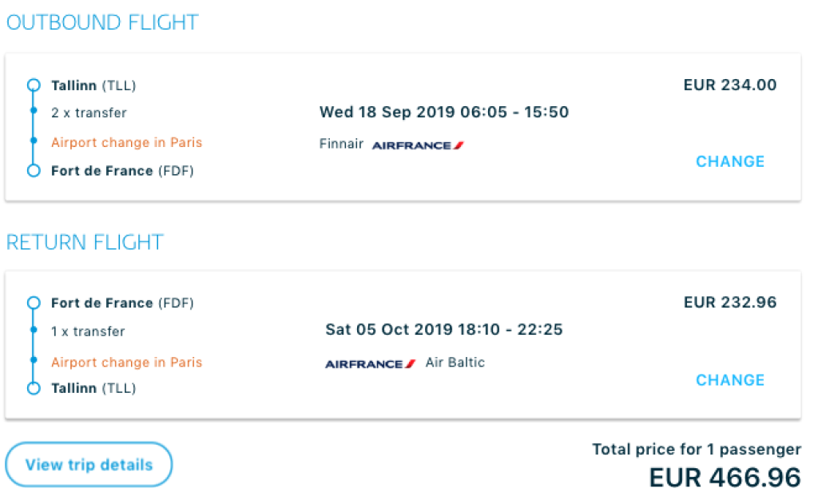Select the Air Baltic airline label
The width and height of the screenshot is (818, 504).
tap(455, 363)
